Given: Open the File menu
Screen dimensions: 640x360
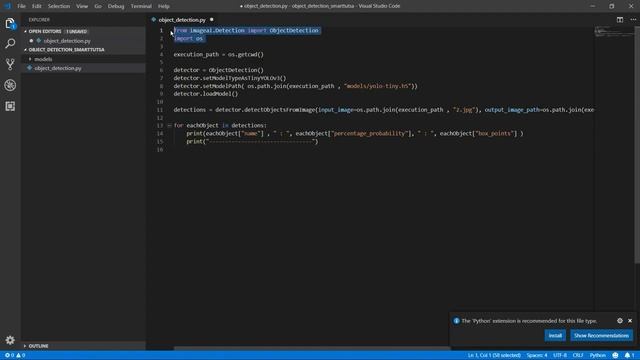Looking at the screenshot, I should [21, 6].
